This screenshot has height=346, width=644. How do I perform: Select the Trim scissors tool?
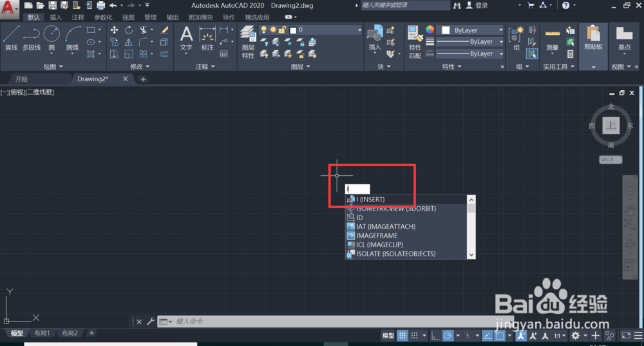click(143, 30)
